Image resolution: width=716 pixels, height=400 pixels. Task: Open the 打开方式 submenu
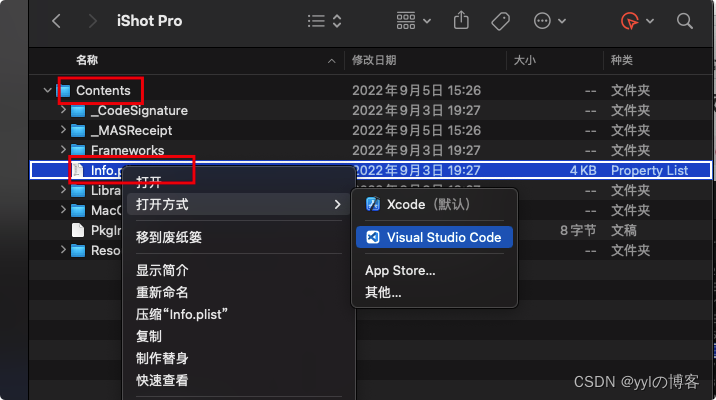coord(239,204)
